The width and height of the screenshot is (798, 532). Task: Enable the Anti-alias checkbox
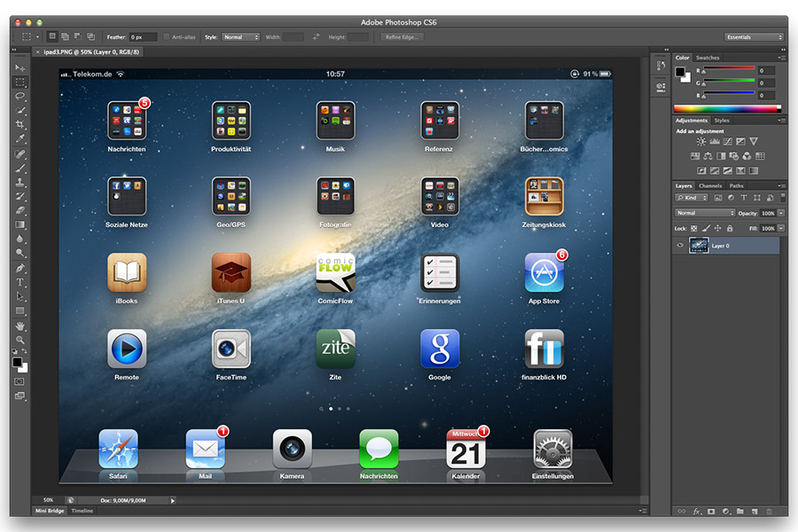pos(167,37)
